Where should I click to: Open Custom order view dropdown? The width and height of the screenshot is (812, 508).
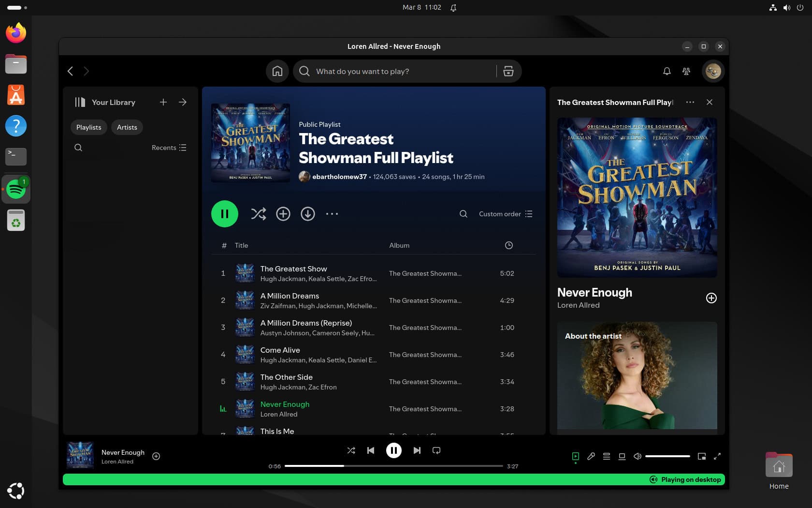(506, 214)
